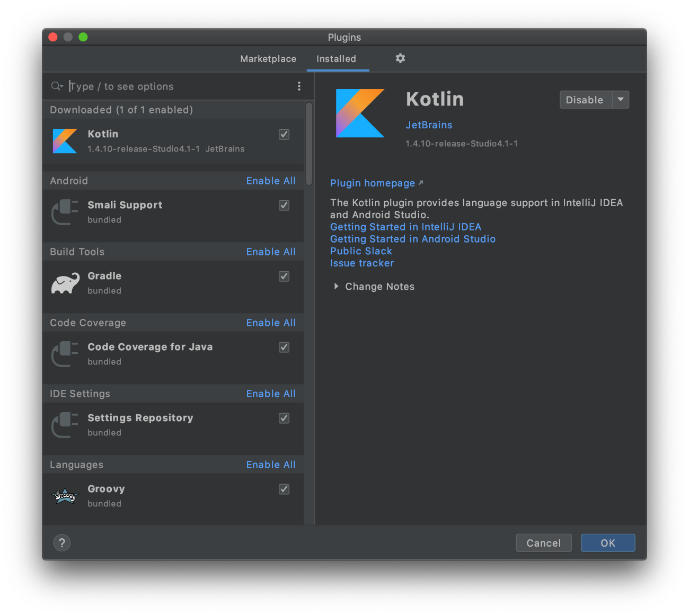689x616 pixels.
Task: Click the Kotlin icon in plugin list
Action: (x=65, y=141)
